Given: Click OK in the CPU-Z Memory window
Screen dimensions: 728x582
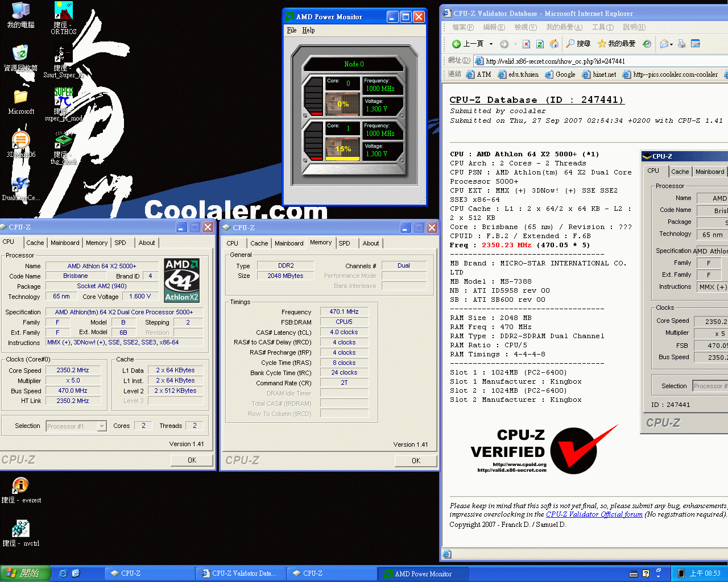Looking at the screenshot, I should (416, 461).
